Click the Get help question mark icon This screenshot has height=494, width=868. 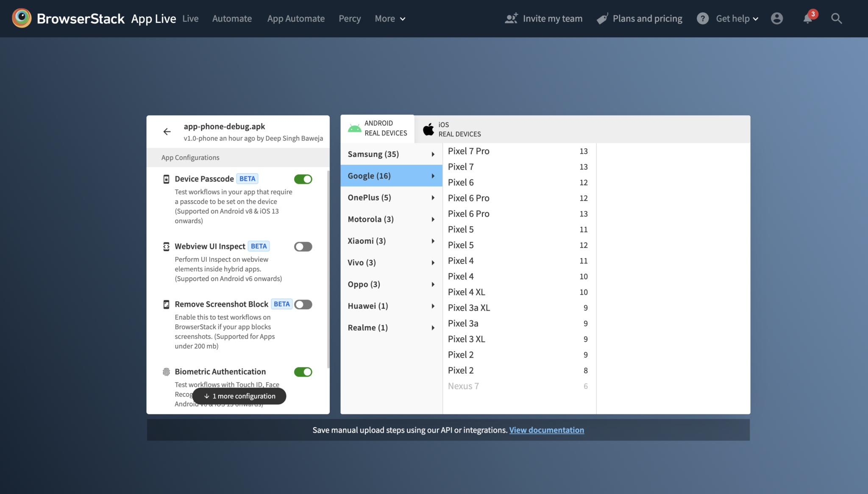coord(702,18)
